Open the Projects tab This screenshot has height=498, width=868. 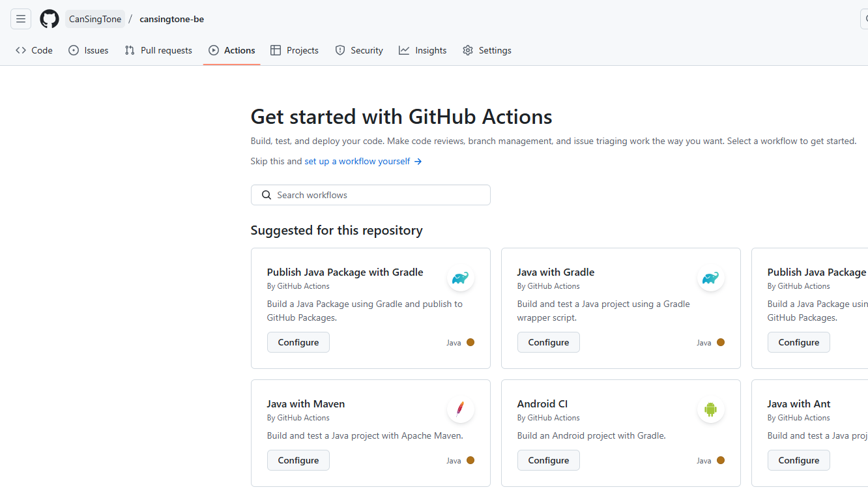click(295, 50)
